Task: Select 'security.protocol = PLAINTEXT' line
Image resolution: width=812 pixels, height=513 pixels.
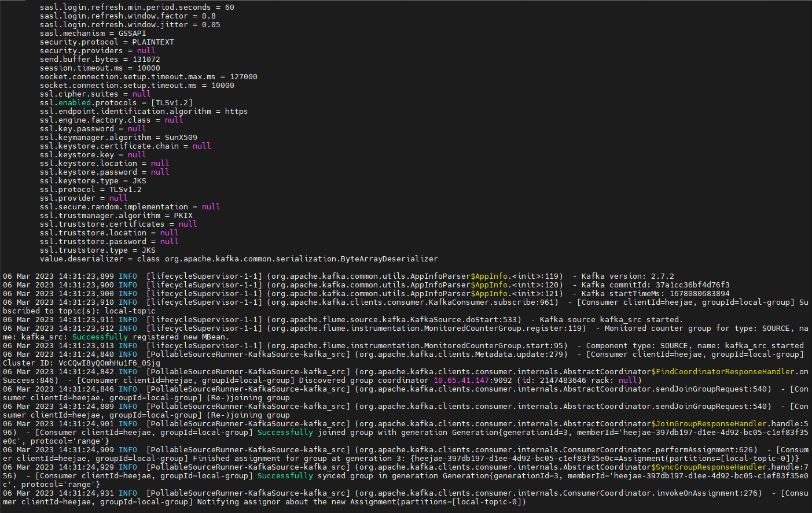Action: 107,42
